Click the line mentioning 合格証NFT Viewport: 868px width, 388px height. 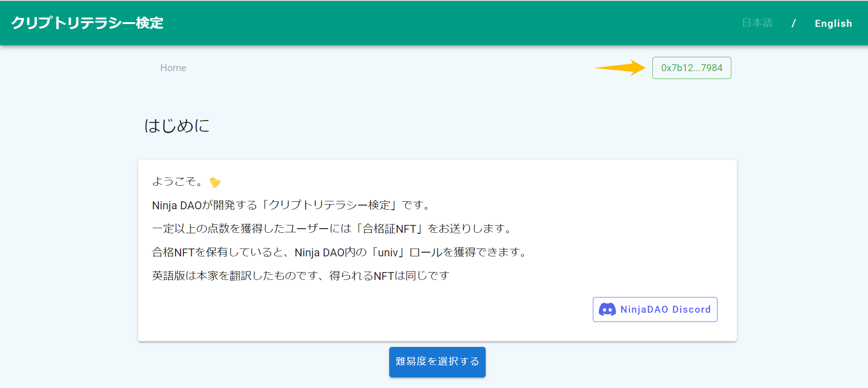[332, 229]
